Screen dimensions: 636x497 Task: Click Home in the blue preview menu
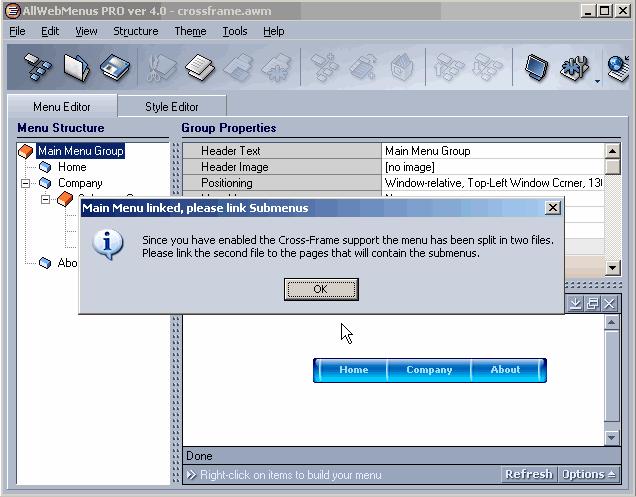(354, 370)
